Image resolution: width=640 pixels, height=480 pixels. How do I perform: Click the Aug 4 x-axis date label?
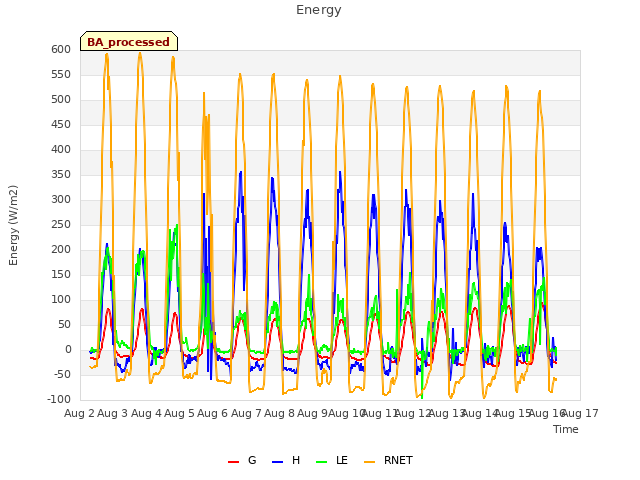(146, 413)
